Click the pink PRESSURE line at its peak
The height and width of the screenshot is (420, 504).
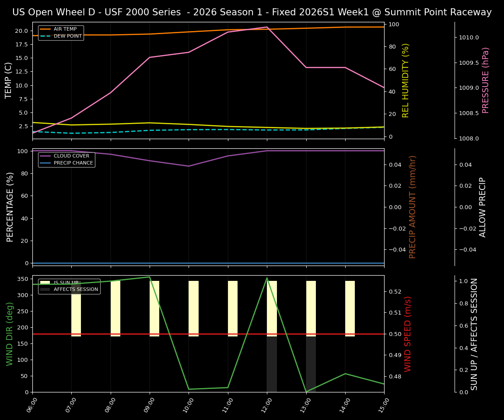click(x=268, y=27)
